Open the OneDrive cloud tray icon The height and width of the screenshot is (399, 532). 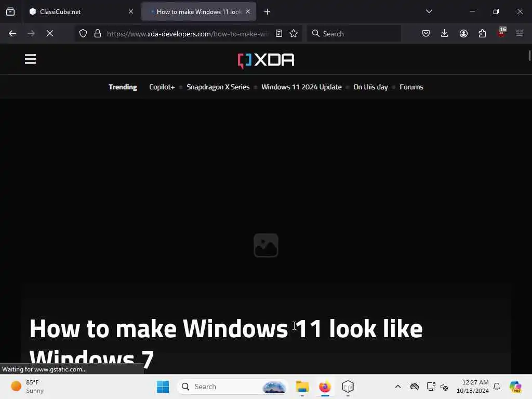click(x=415, y=387)
